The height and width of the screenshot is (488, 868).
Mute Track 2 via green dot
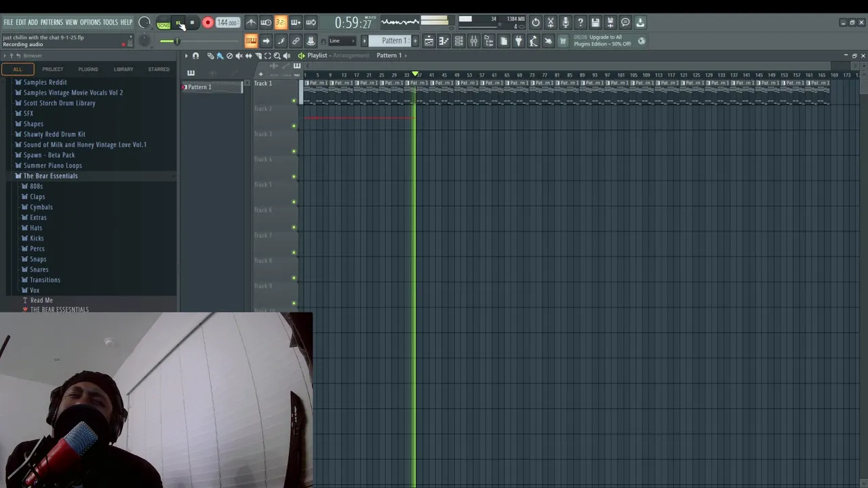294,126
